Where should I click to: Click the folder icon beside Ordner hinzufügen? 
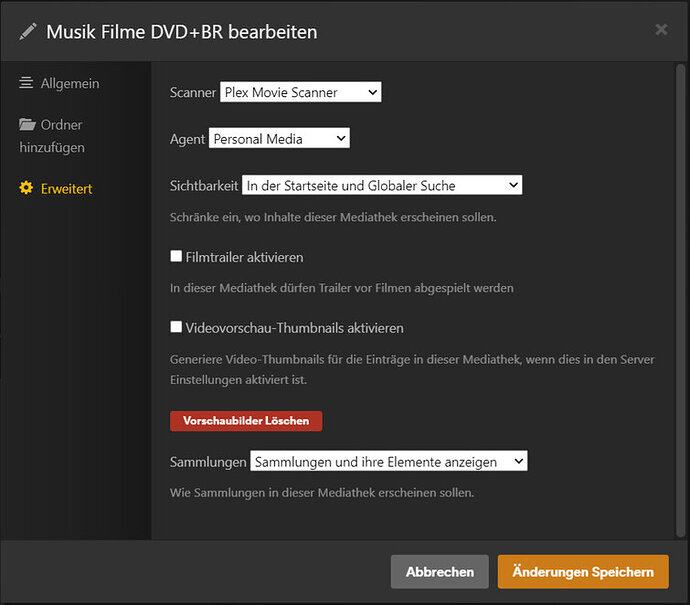click(x=27, y=125)
